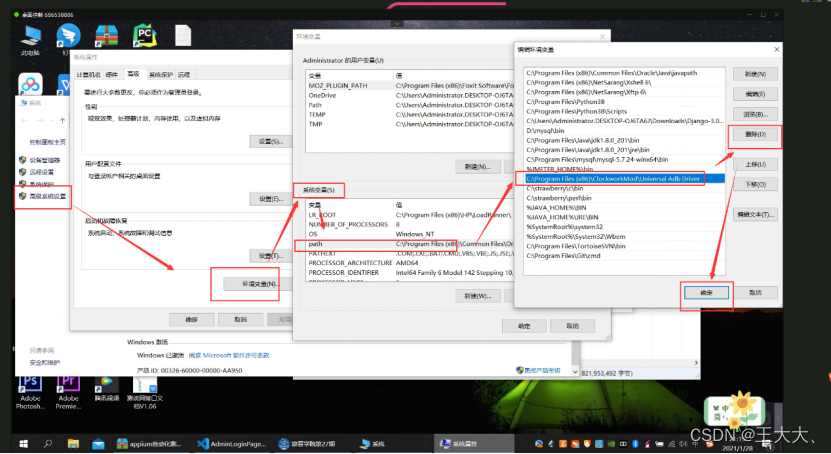Click Delete(D) button in path editor
Viewport: 831px width, 454px height.
click(x=755, y=135)
